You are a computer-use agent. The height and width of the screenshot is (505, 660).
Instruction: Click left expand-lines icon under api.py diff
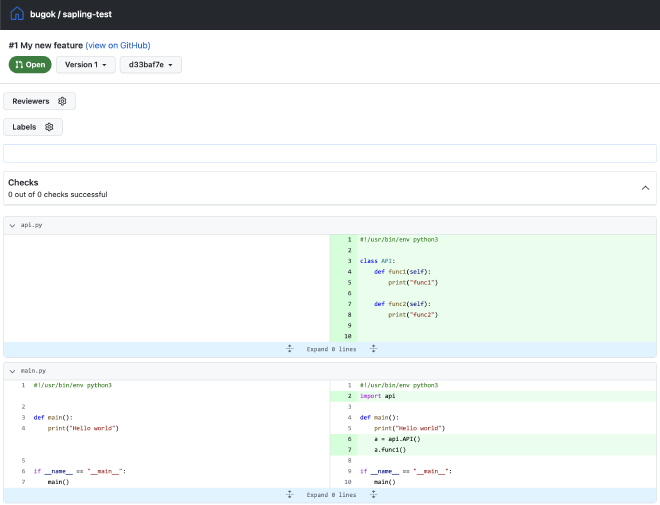[289, 348]
